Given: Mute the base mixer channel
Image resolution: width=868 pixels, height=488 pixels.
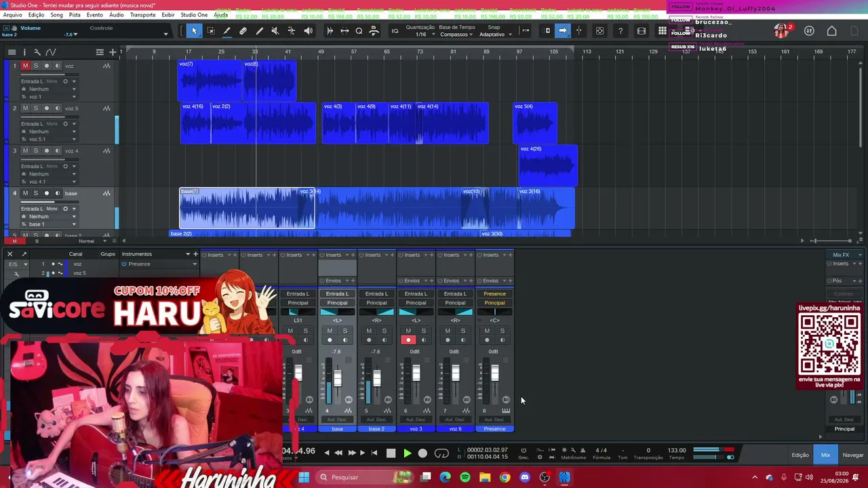Looking at the screenshot, I should (330, 331).
